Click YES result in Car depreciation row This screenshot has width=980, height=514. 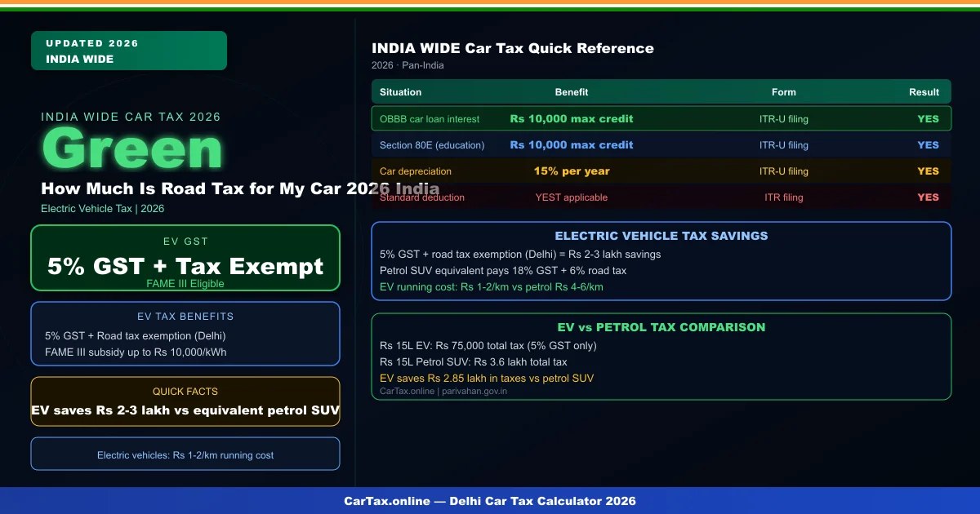929,171
